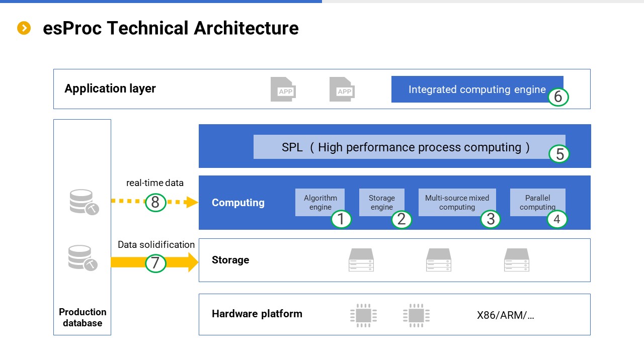Select the third storage server icon
The image size is (644, 362).
tap(517, 260)
